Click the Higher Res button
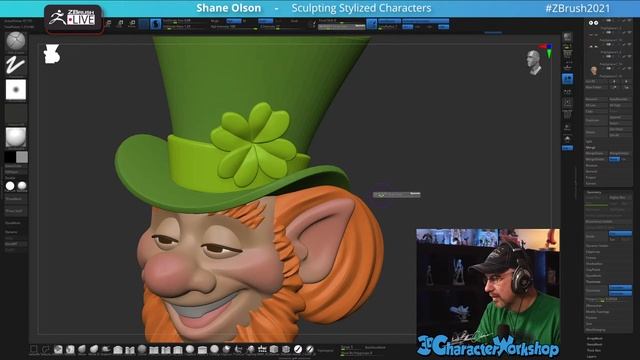This screenshot has height=360, width=640. [620, 198]
